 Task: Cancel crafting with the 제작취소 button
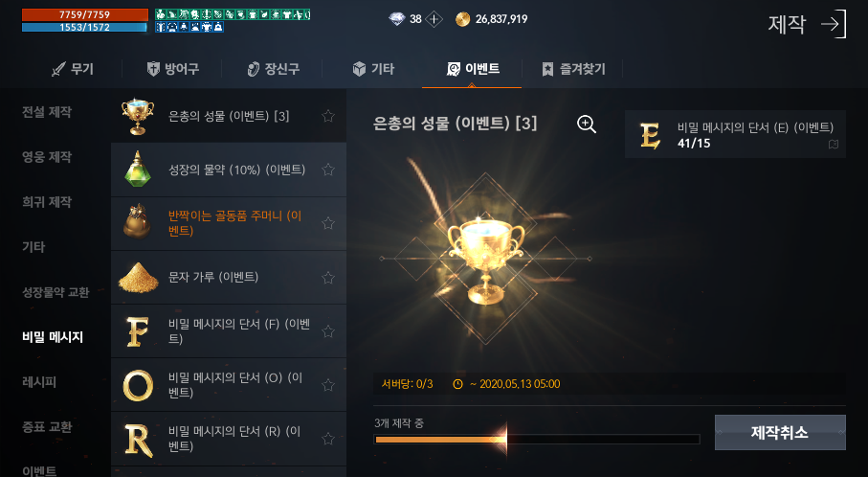tap(780, 432)
